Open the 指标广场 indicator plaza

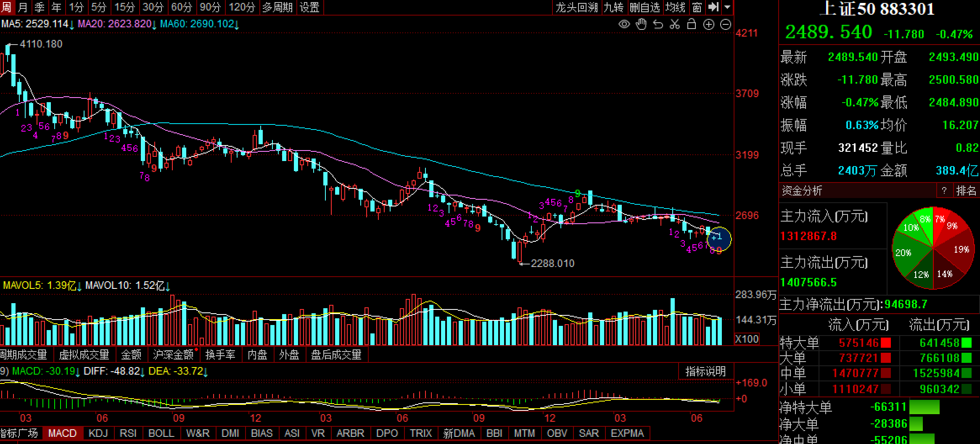coord(19,433)
